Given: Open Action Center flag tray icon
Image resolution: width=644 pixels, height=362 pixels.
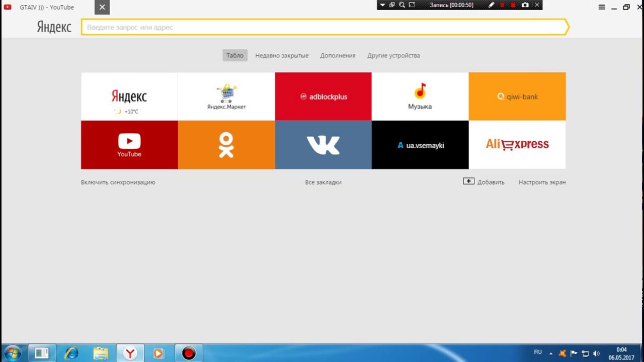Looking at the screenshot, I should click(x=574, y=353).
